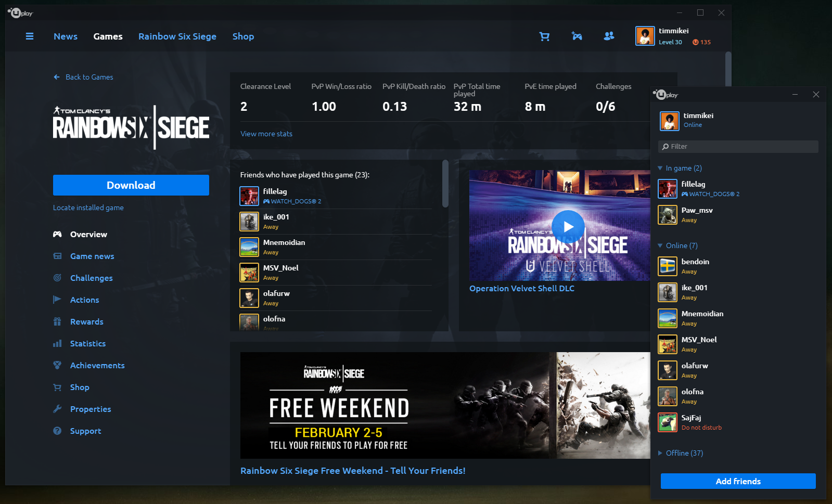
Task: Click Locate installed game link
Action: point(88,208)
